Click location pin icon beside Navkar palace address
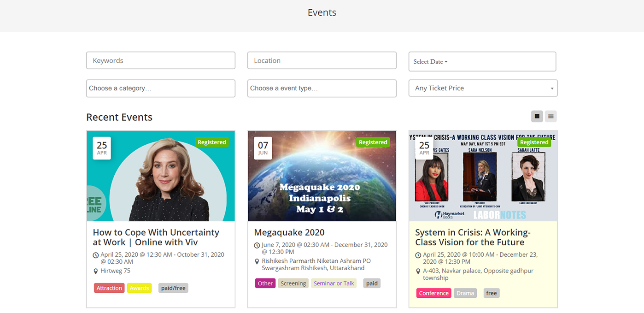Screen dimensions: 644x313 pyautogui.click(x=418, y=271)
